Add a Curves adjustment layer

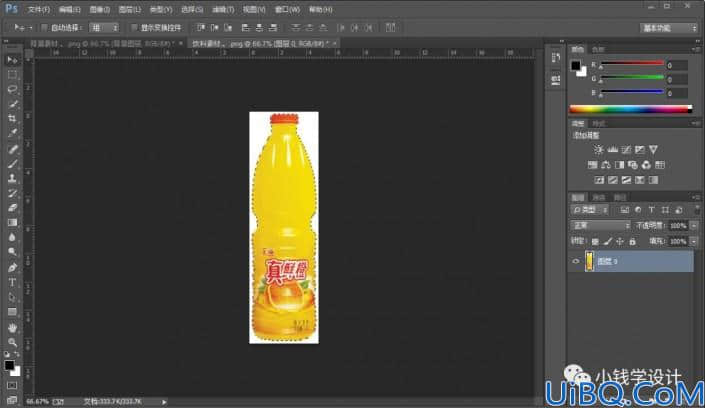coord(626,149)
